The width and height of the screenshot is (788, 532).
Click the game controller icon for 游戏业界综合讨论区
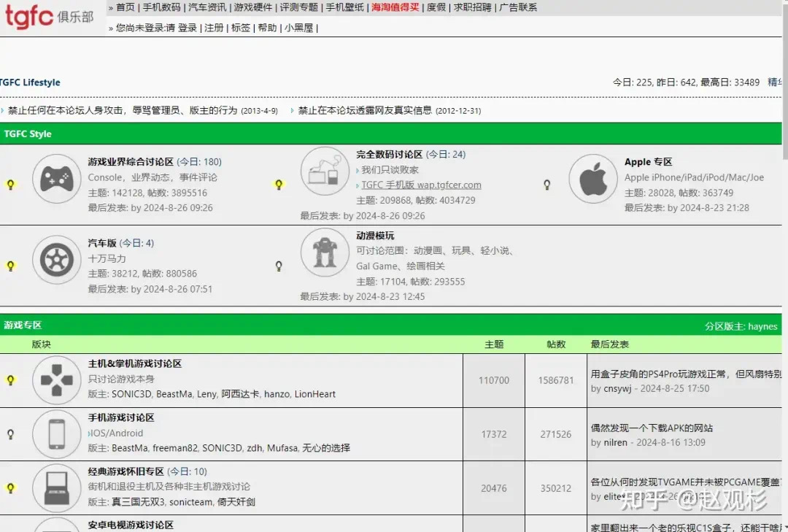[x=57, y=179]
